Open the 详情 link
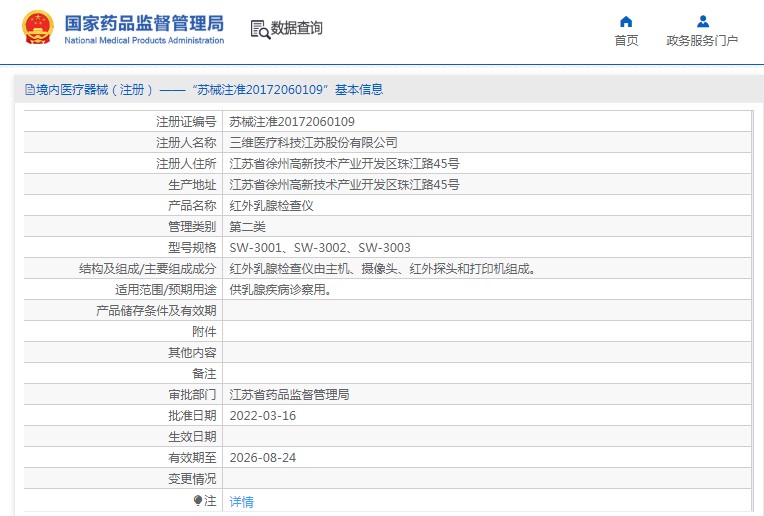 241,501
